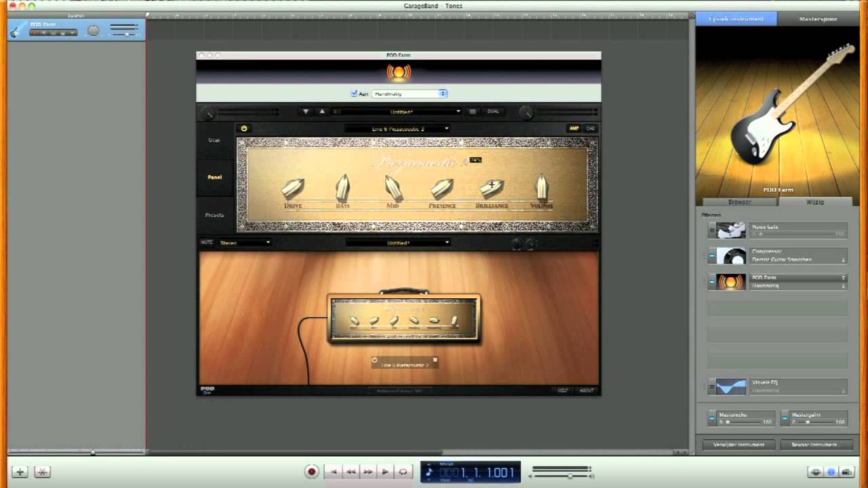
Task: Open the POD Farm effect selector dropdown
Action: pos(799,277)
